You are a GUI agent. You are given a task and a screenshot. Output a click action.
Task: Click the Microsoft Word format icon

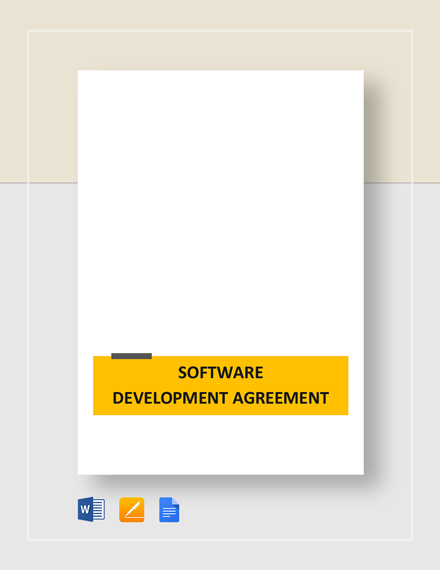(x=91, y=509)
